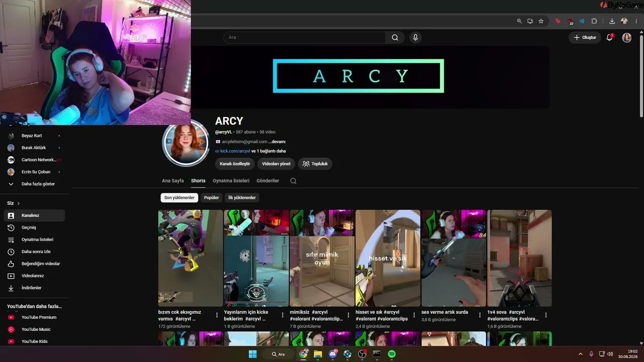This screenshot has width=644, height=362.
Task: Click the ARCY channel profile picture
Action: pos(186,143)
